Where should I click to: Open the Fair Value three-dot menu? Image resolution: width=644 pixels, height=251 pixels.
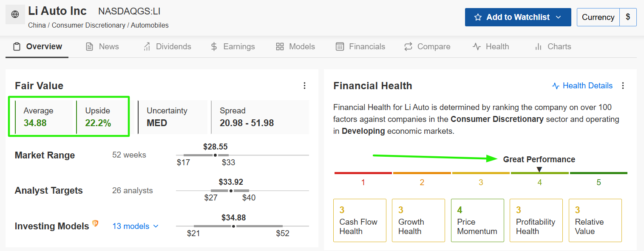click(x=304, y=86)
